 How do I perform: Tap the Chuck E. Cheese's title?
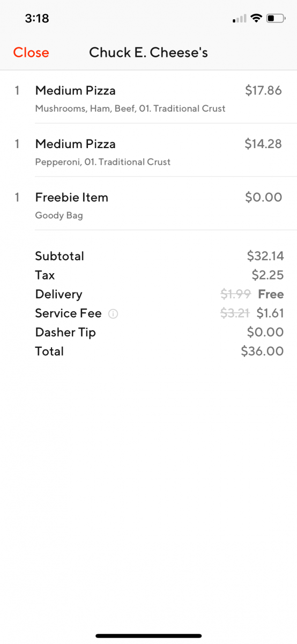(x=148, y=53)
